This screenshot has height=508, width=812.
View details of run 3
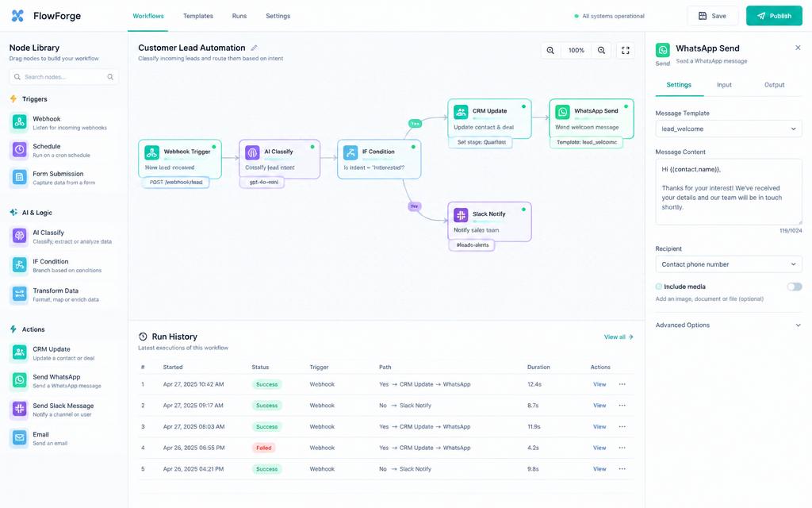pos(599,426)
